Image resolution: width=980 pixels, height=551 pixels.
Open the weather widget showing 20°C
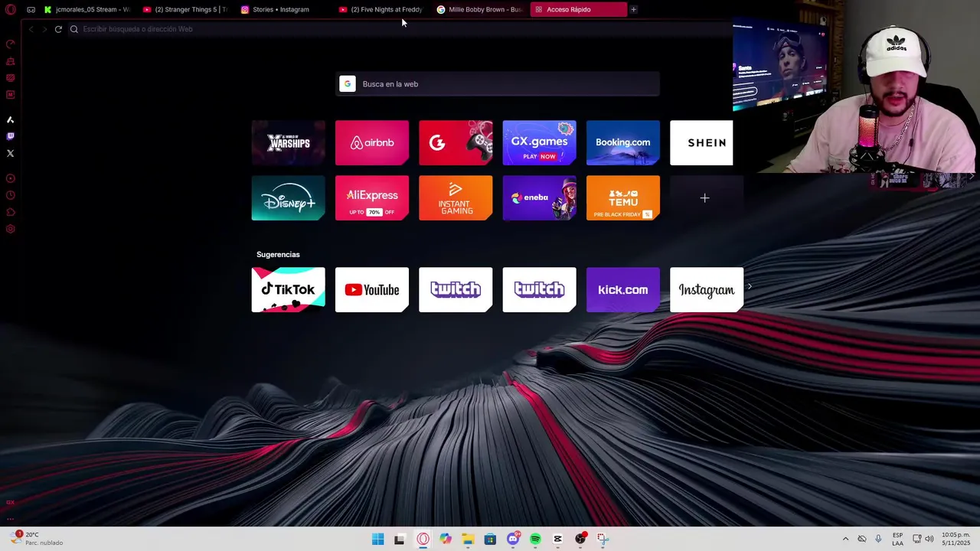pyautogui.click(x=37, y=539)
